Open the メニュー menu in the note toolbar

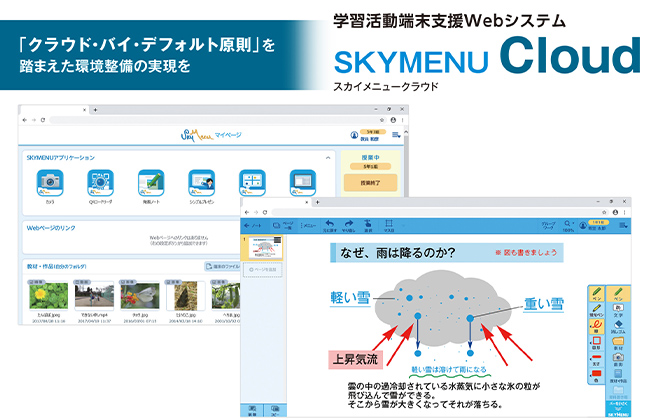(x=309, y=226)
